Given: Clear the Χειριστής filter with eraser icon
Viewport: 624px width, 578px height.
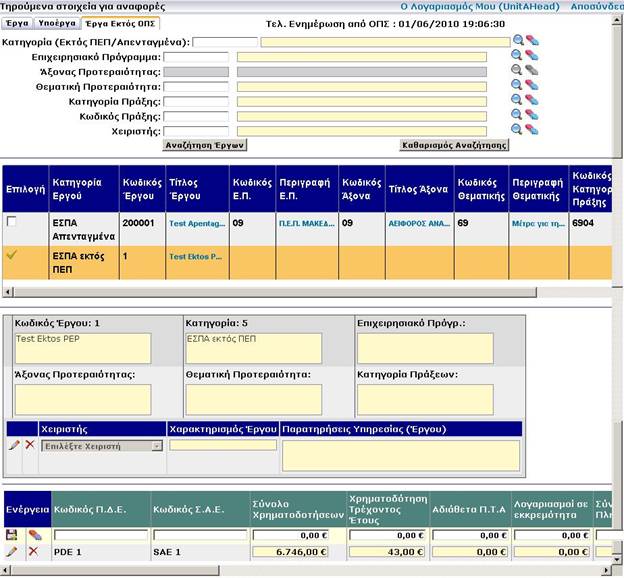Looking at the screenshot, I should point(531,130).
